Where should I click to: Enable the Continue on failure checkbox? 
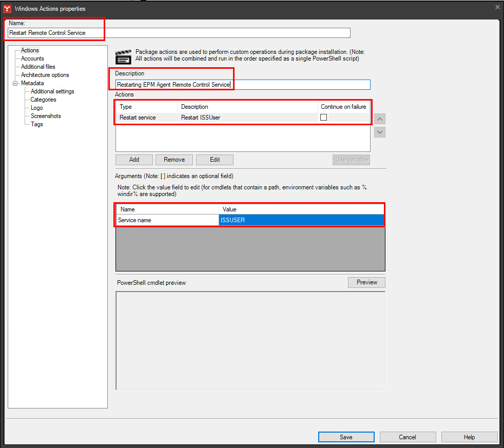[x=323, y=118]
